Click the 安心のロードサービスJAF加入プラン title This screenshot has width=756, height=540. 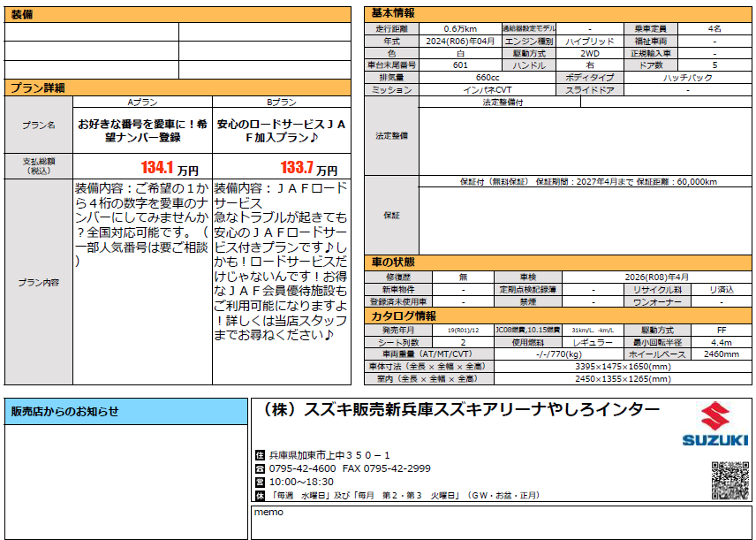coord(281,132)
